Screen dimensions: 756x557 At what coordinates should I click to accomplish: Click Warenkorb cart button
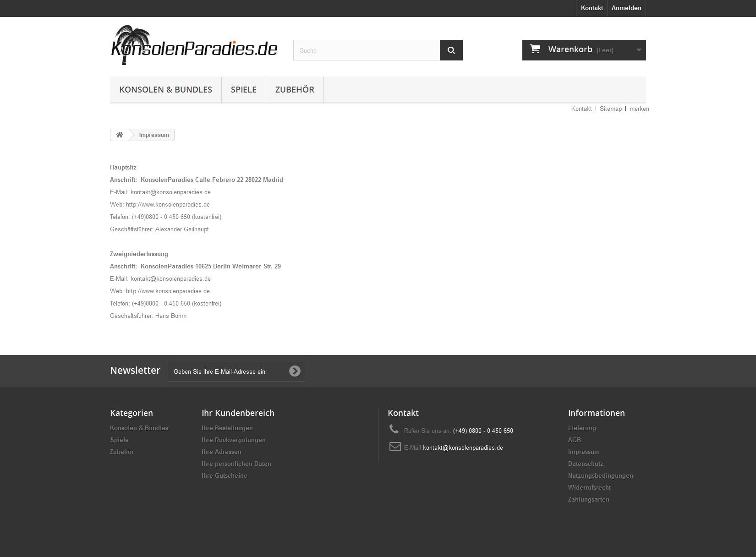(x=584, y=50)
